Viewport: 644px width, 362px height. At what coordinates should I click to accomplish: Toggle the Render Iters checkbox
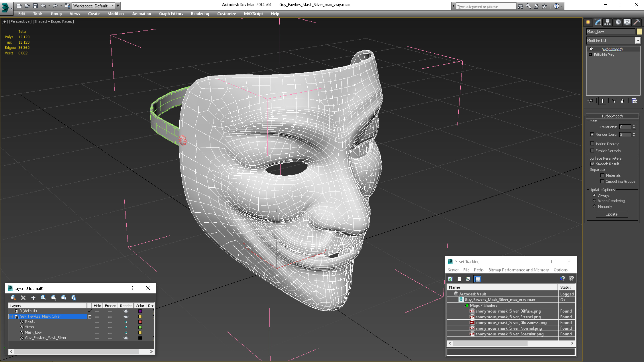pos(592,134)
